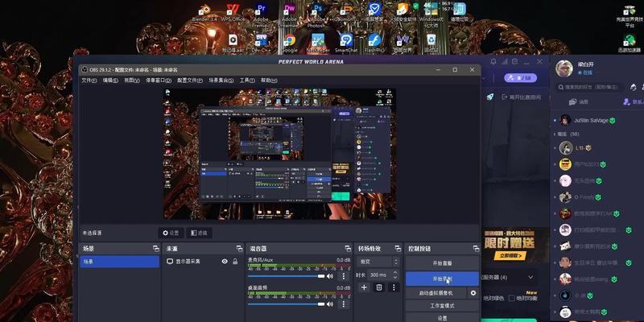Open the 渐变 transition type dropdown
This screenshot has height=322, width=644.
point(378,262)
